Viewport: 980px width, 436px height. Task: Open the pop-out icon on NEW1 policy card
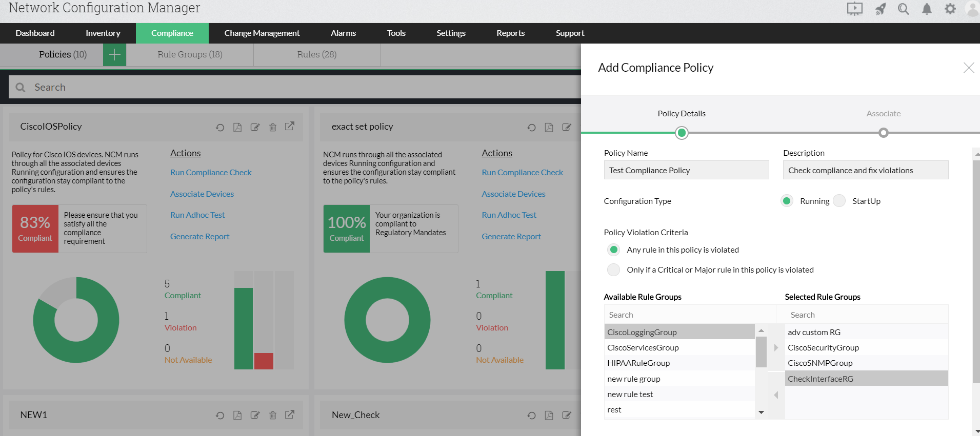point(290,414)
